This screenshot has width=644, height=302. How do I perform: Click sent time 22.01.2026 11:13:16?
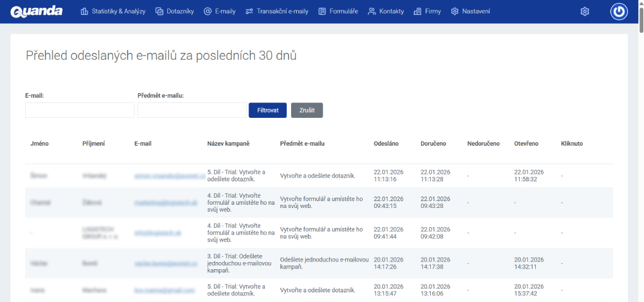[x=388, y=175]
